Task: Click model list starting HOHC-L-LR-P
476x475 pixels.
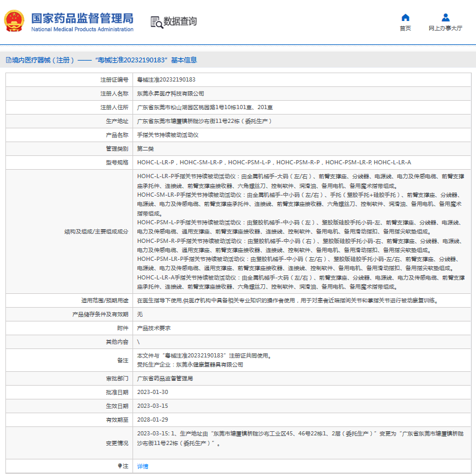Action: (x=274, y=163)
